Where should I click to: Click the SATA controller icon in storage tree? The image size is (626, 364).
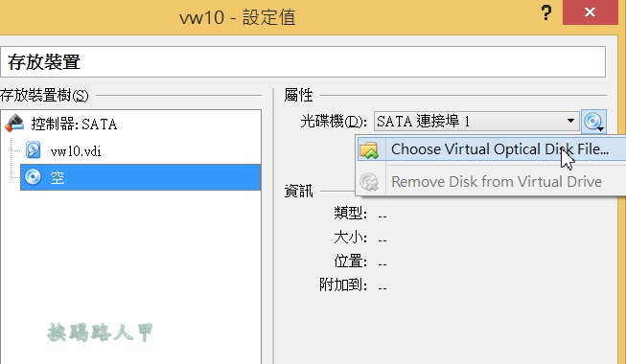tap(14, 124)
